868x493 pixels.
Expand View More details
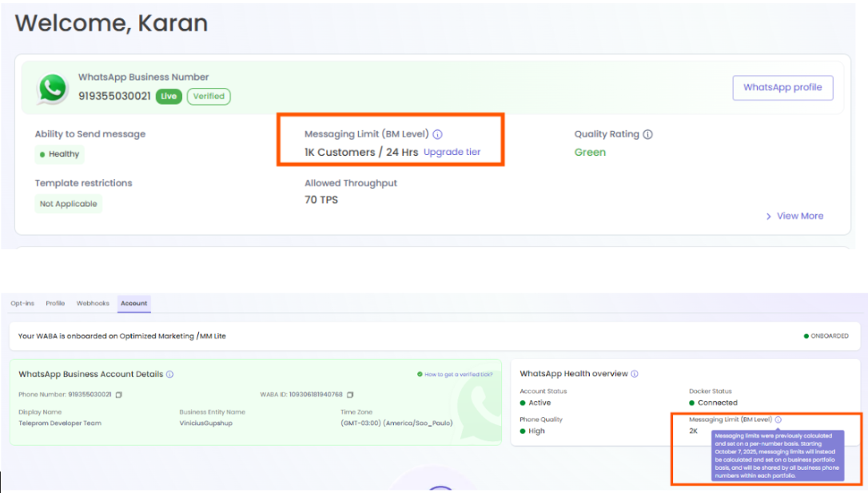(x=794, y=216)
